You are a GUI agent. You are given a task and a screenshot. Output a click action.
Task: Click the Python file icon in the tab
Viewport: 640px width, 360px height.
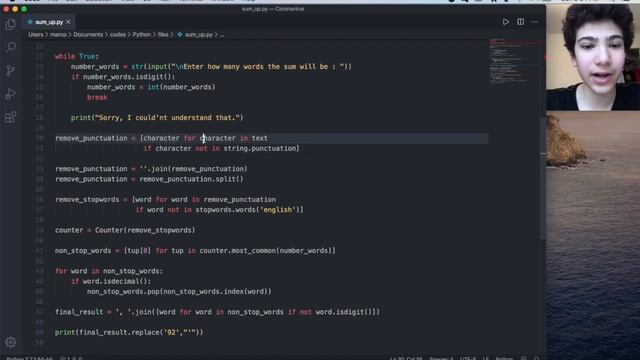(30, 22)
